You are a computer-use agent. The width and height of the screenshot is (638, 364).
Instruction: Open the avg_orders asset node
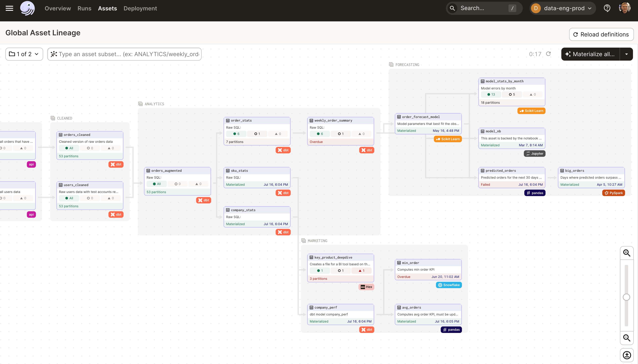428,315
